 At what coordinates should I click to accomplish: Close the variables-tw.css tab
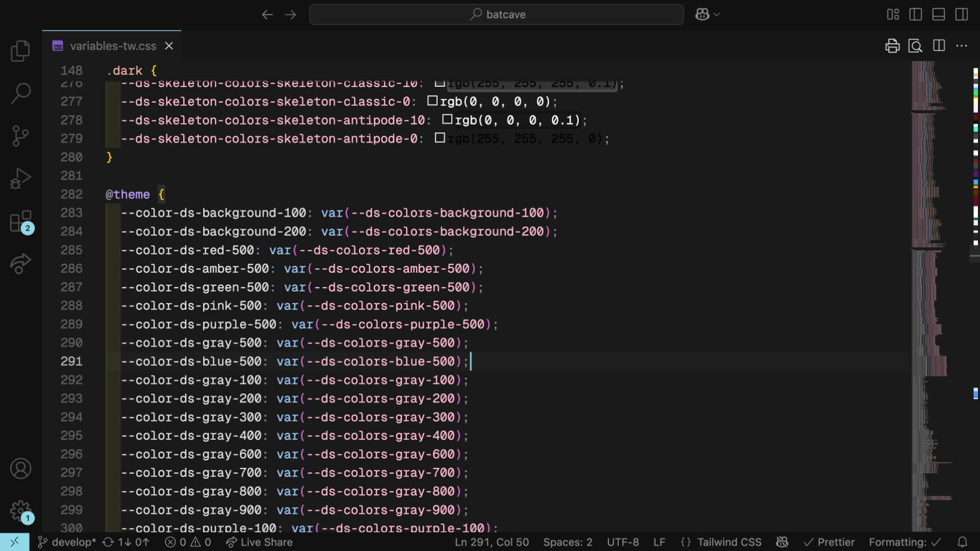click(x=169, y=46)
